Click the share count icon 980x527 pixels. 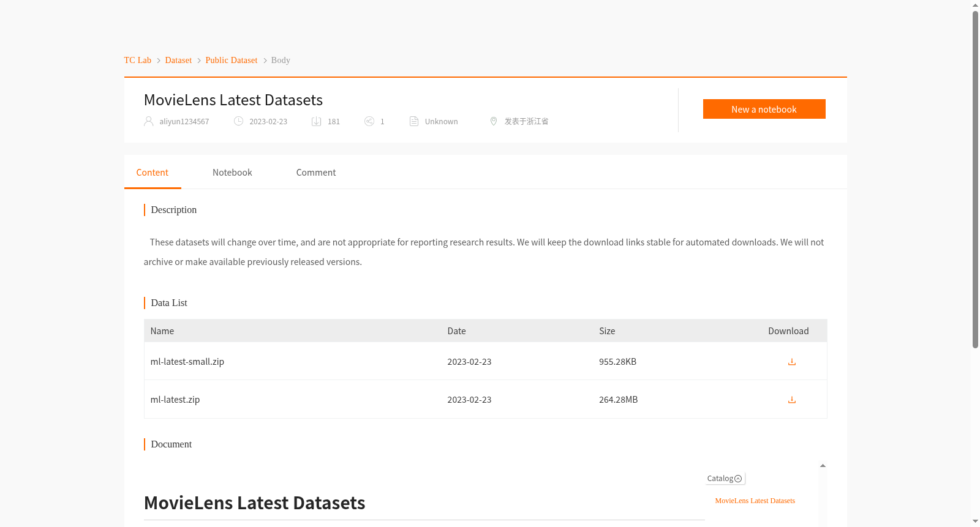coord(369,121)
